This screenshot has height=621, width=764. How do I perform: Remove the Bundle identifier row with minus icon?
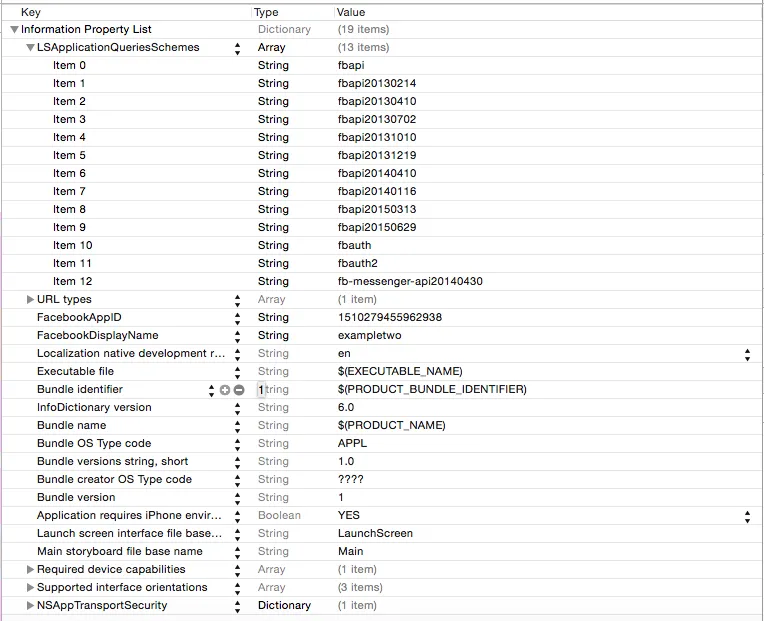click(239, 390)
